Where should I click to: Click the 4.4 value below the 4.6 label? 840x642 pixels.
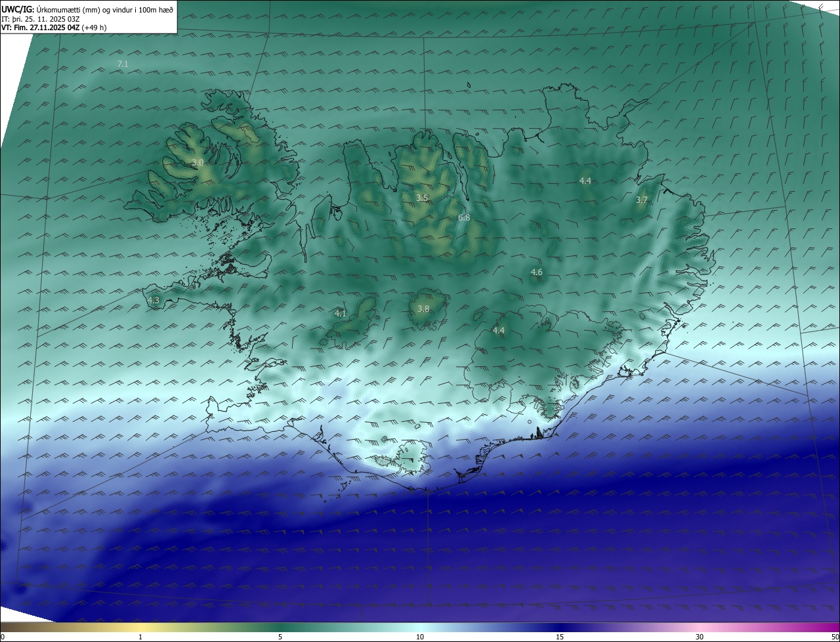499,331
